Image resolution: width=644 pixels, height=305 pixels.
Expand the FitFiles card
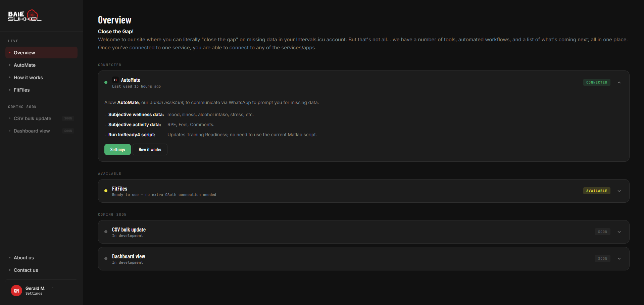619,191
